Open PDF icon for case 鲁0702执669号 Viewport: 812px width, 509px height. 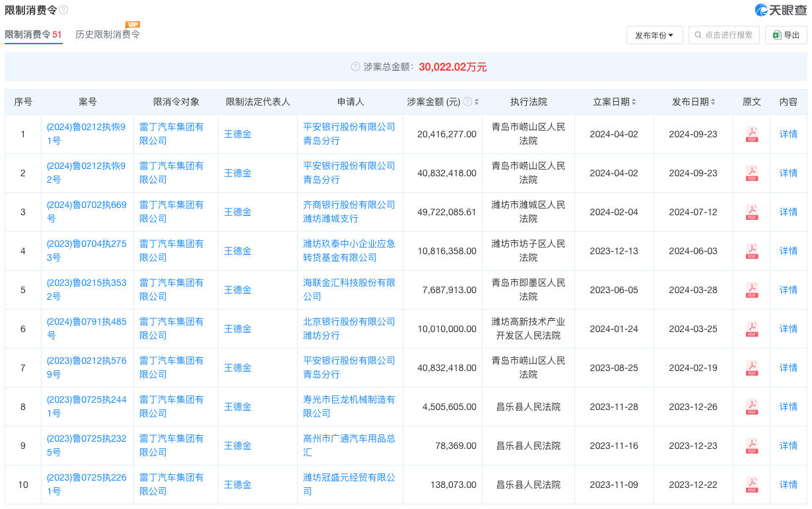[x=751, y=212]
